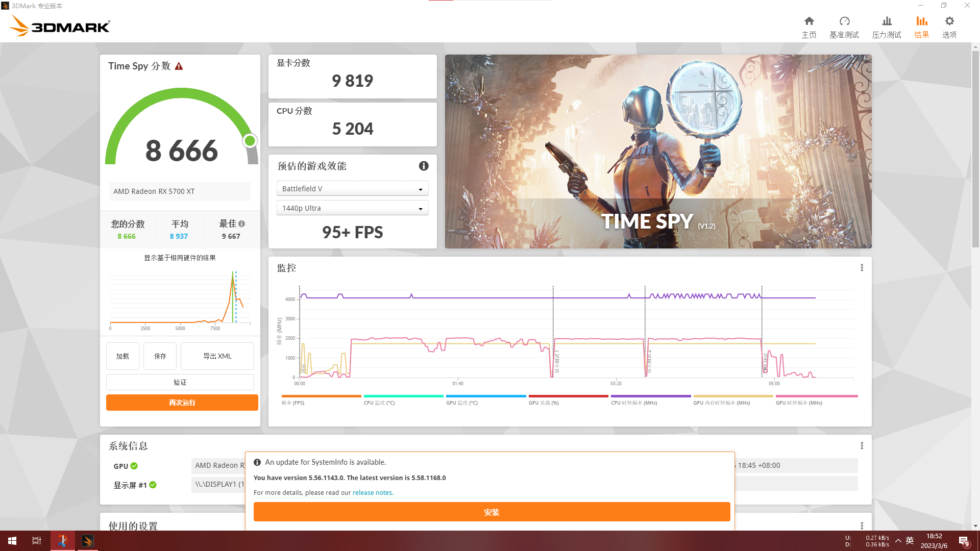Open system info panel three-dot menu
Screen dimensions: 980x551
coord(862,446)
